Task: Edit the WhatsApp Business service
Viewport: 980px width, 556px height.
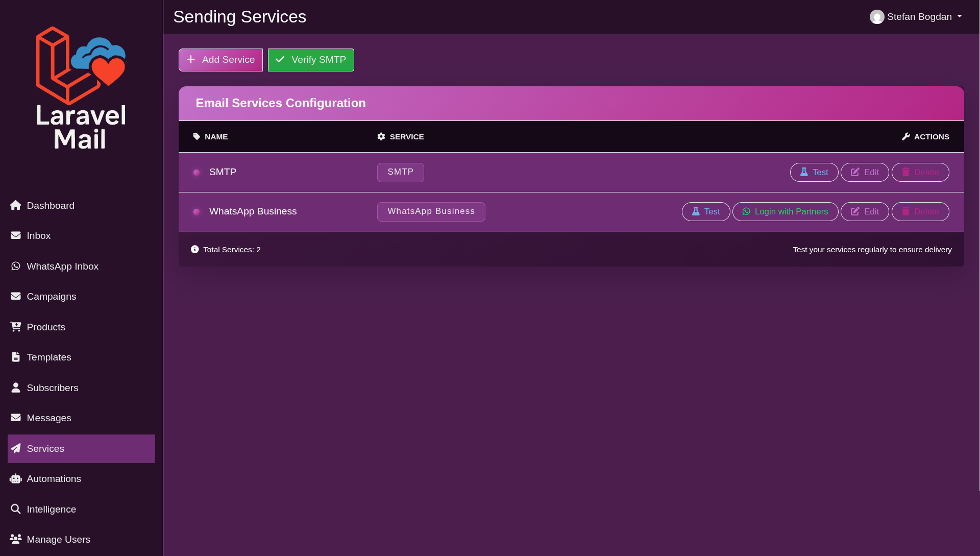Action: tap(865, 211)
